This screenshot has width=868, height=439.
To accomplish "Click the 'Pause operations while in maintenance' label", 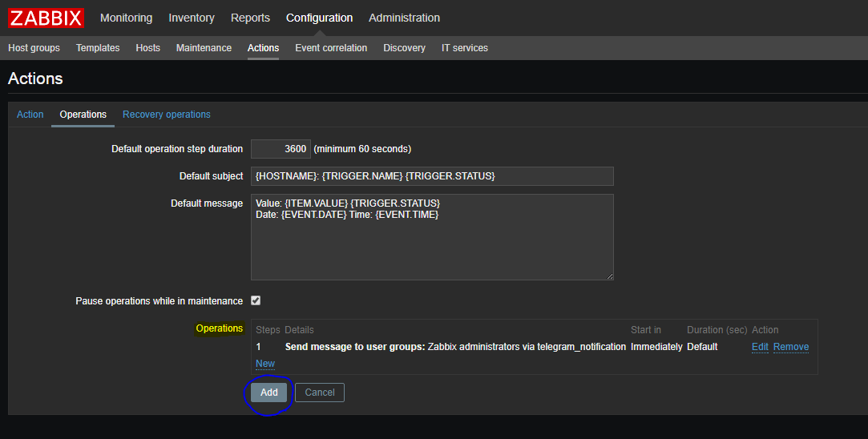I will point(159,301).
